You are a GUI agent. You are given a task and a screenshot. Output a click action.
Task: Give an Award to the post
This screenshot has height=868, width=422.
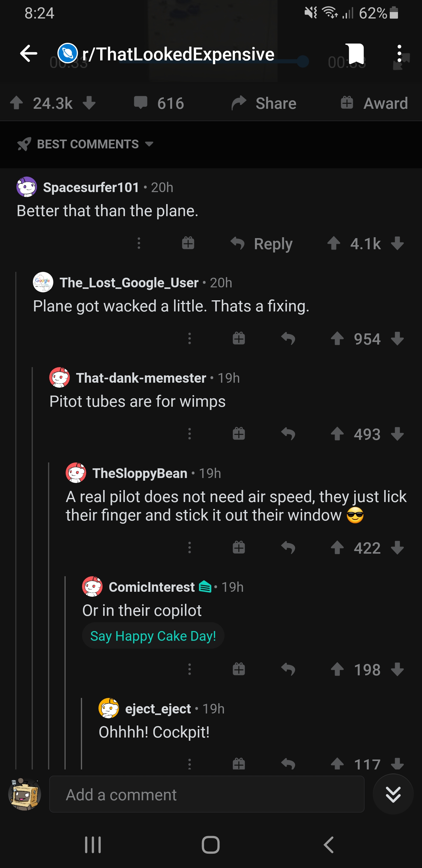[374, 103]
